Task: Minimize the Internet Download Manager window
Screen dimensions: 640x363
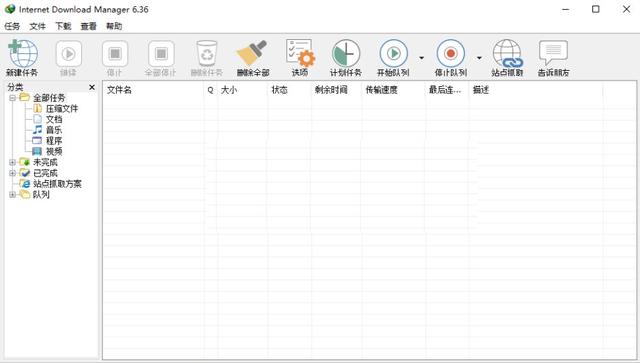Action: click(565, 9)
